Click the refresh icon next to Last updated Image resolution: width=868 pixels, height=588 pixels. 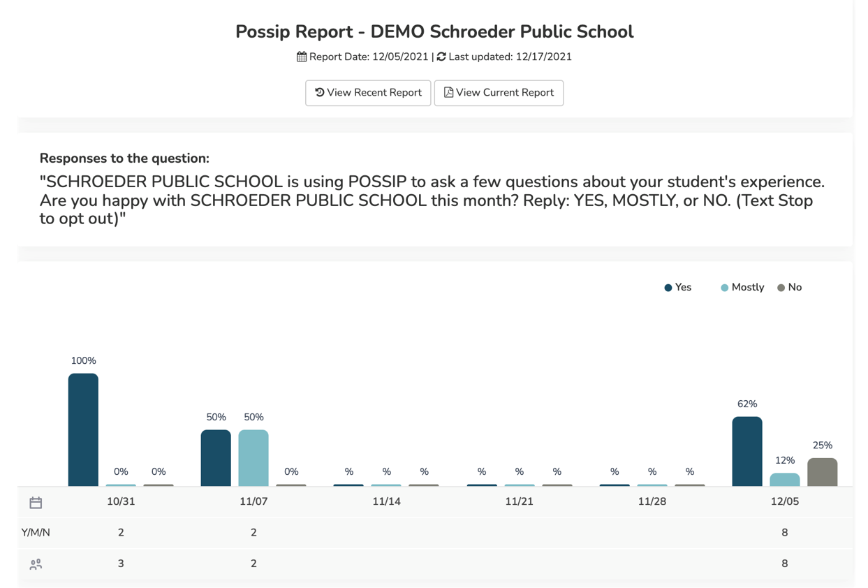pos(441,57)
